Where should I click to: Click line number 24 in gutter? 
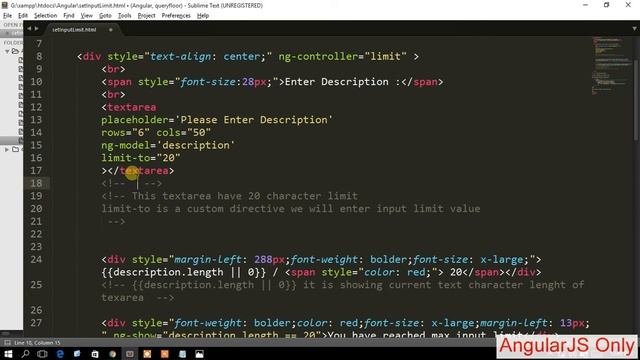pyautogui.click(x=36, y=259)
